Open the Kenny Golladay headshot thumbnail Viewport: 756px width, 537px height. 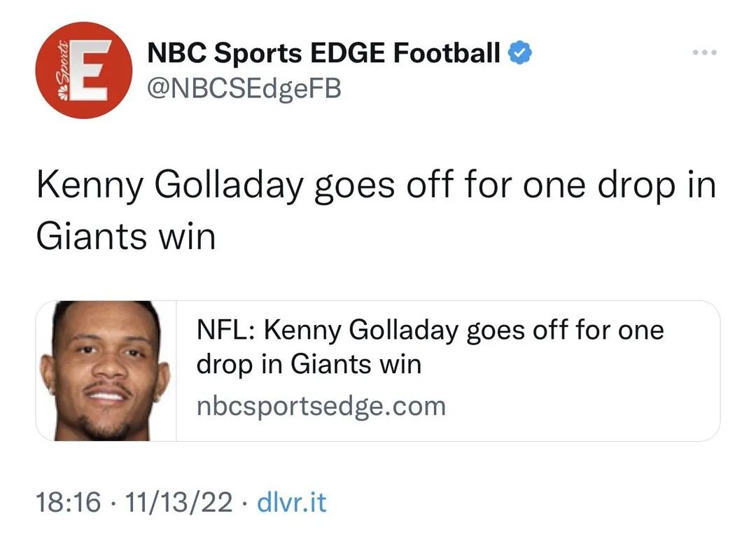(106, 371)
